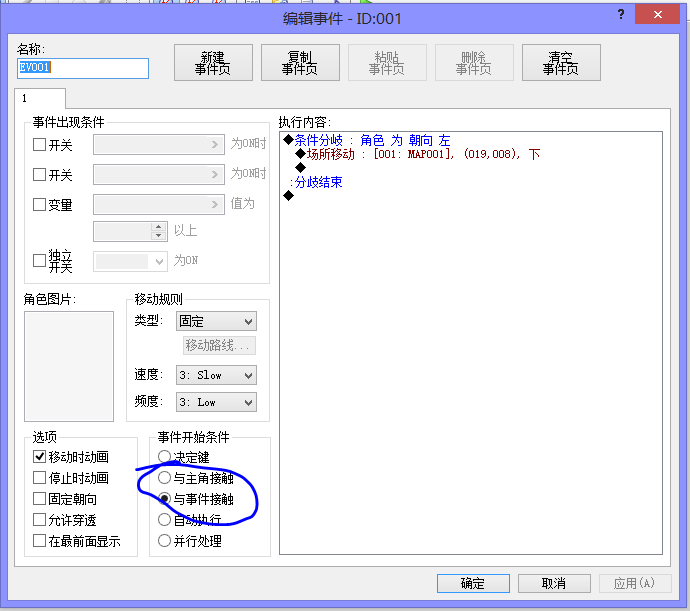Click the 复制事件页 button
Screen dimensions: 690x611
300,63
